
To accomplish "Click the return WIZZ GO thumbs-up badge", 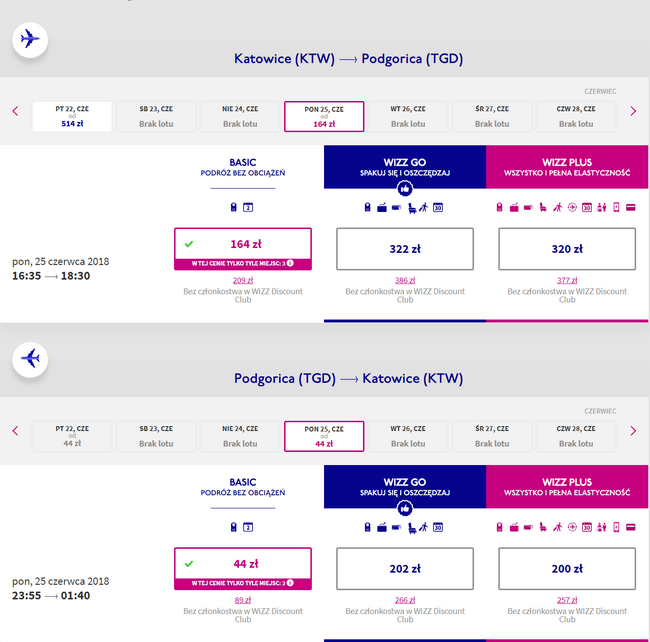I will pyautogui.click(x=405, y=509).
